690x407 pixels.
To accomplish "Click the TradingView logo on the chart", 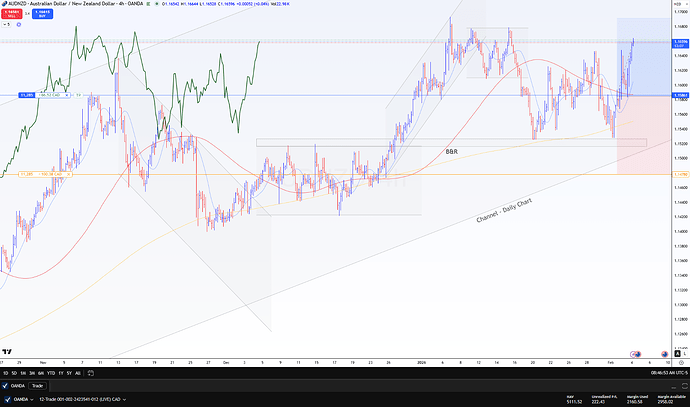I will pyautogui.click(x=7, y=352).
